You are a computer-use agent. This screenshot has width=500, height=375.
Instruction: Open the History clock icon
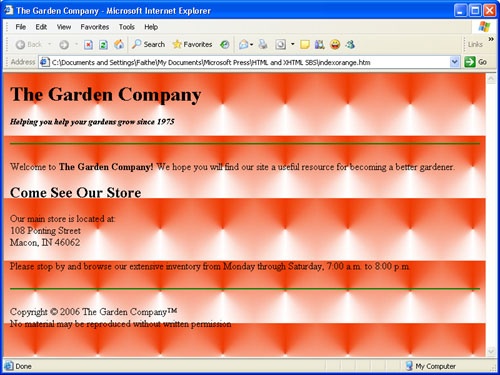(x=225, y=44)
